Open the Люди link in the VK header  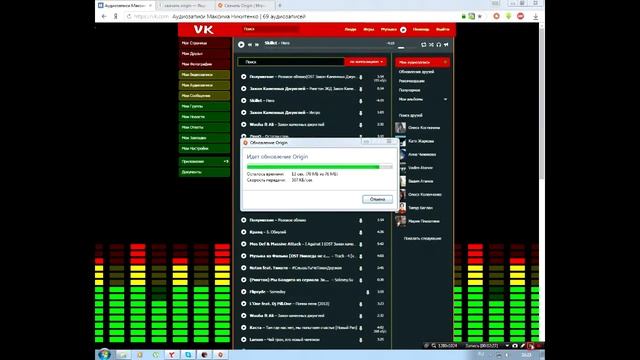click(350, 29)
